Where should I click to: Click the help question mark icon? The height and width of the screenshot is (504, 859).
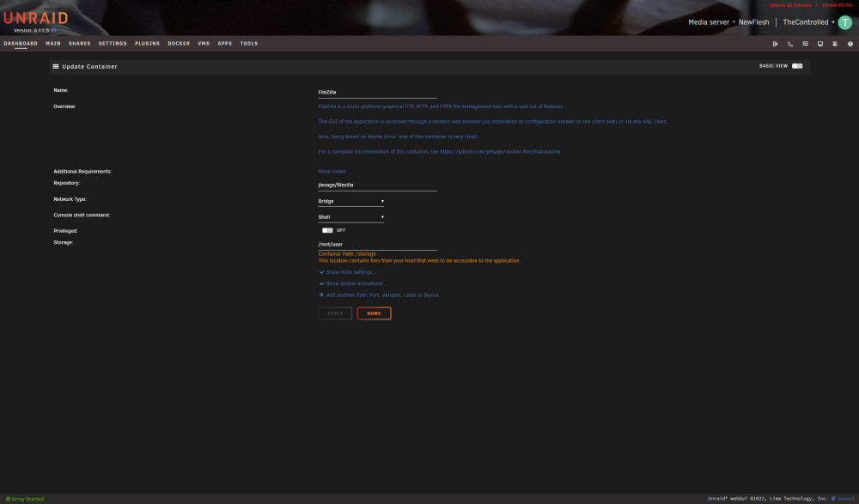click(x=850, y=44)
